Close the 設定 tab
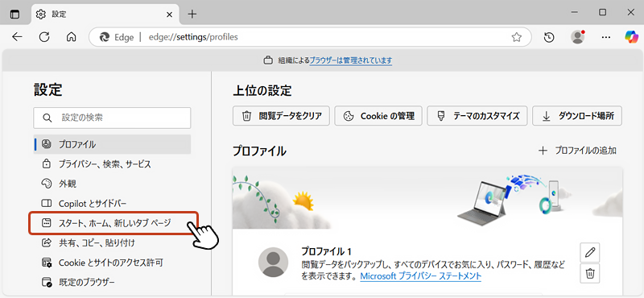 [x=169, y=14]
